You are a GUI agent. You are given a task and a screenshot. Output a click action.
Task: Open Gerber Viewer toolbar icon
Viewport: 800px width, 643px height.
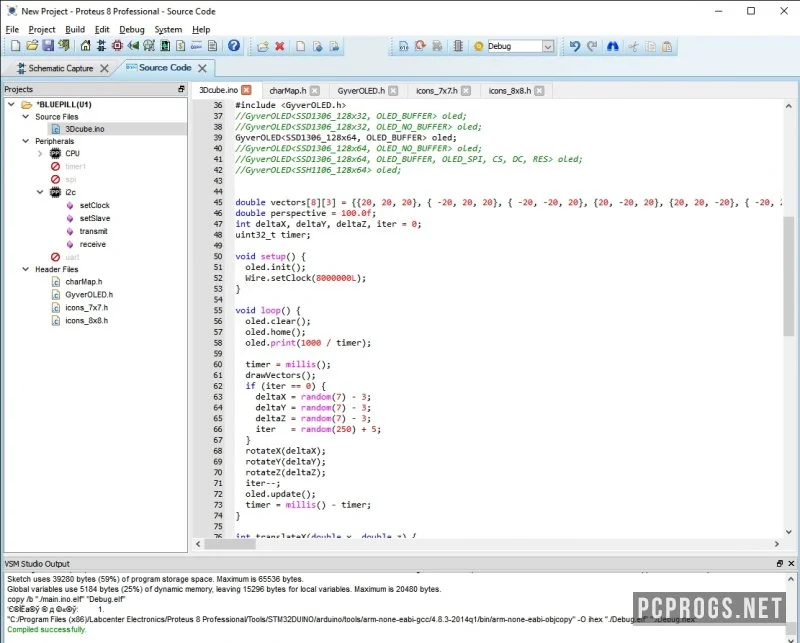pyautogui.click(x=149, y=46)
